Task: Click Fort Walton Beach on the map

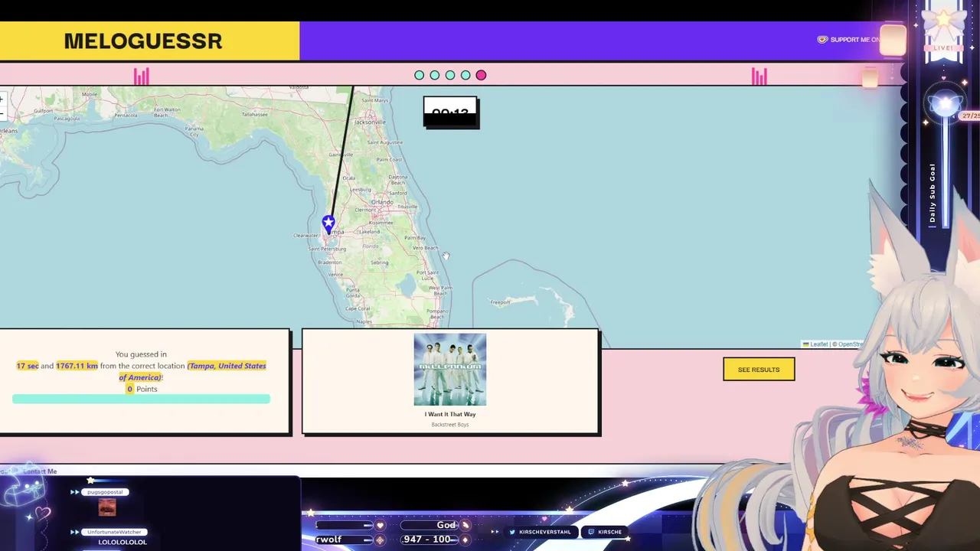Action: pos(166,112)
